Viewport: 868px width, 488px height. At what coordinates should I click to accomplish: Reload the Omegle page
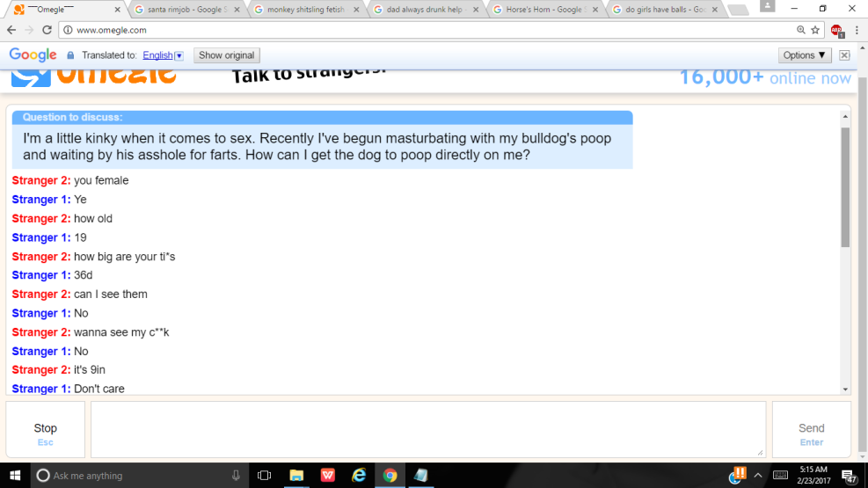tap(47, 29)
